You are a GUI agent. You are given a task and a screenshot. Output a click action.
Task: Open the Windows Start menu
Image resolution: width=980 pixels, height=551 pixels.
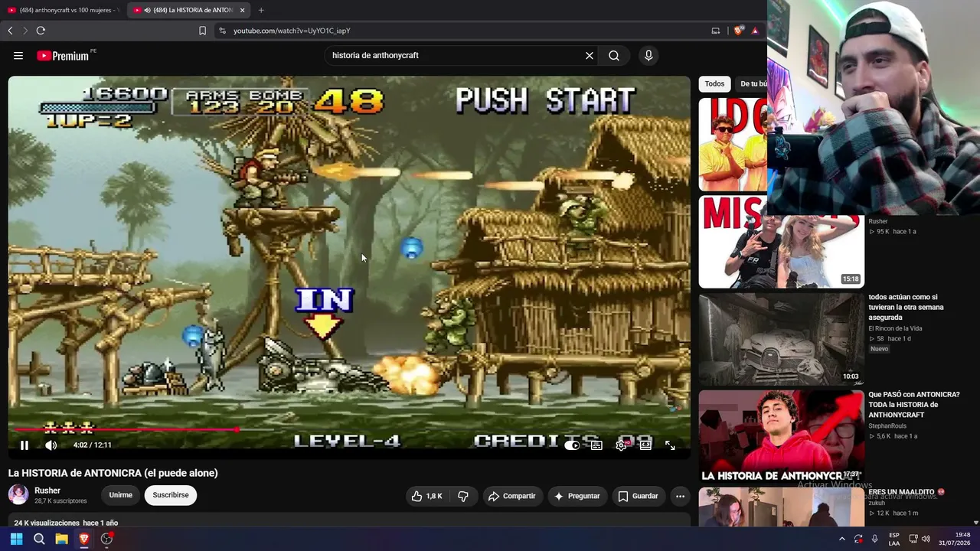click(x=16, y=539)
